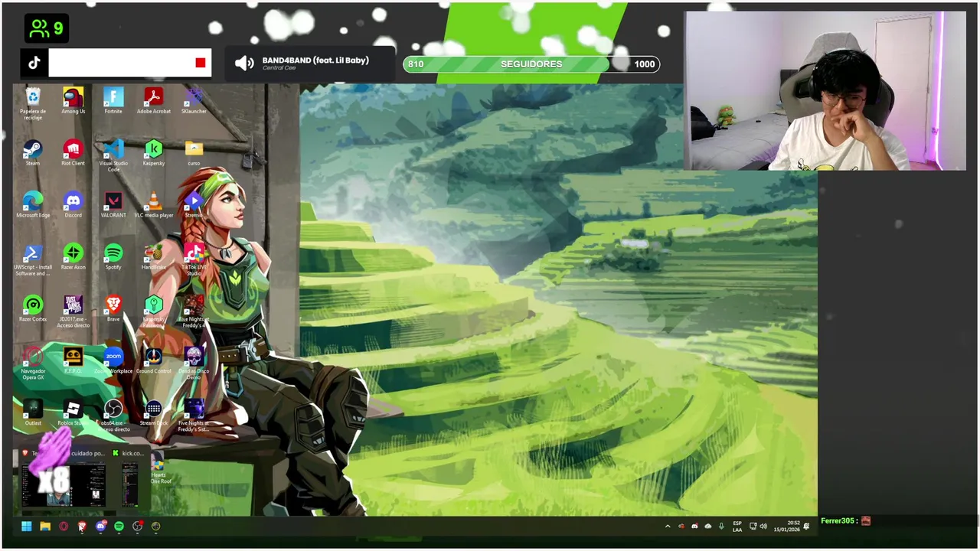Select the Spotify desktop shortcut
980x551 pixels.
(113, 257)
